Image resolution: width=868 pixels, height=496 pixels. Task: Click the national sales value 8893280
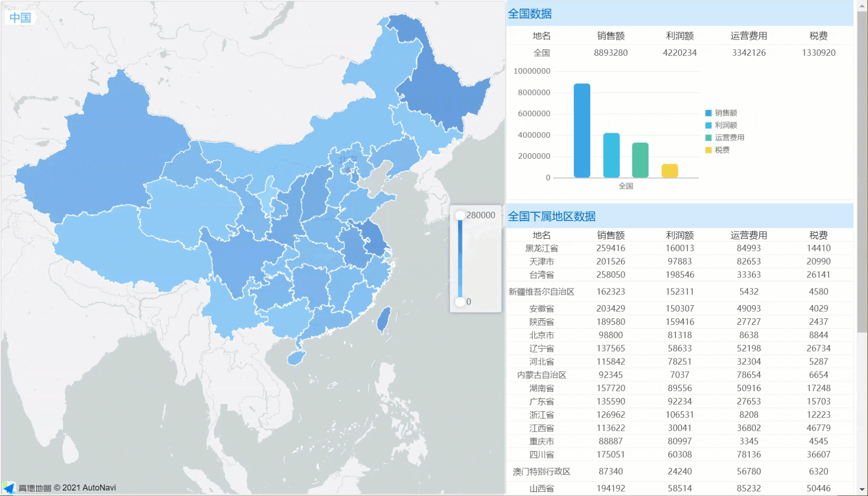[x=611, y=53]
